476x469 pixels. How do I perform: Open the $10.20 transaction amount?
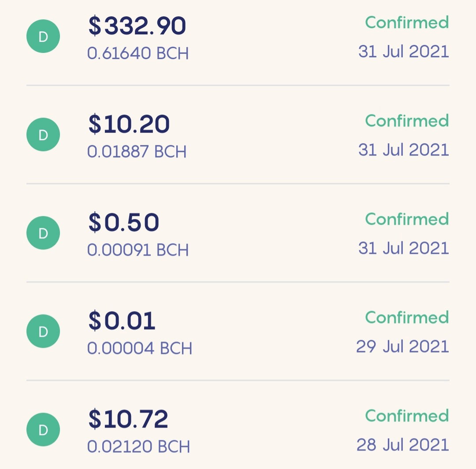coord(129,124)
